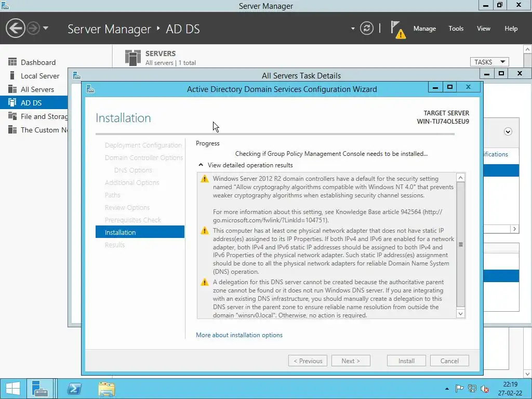Click the forward navigation arrow in Server Manager
This screenshot has width=532, height=399.
33,28
